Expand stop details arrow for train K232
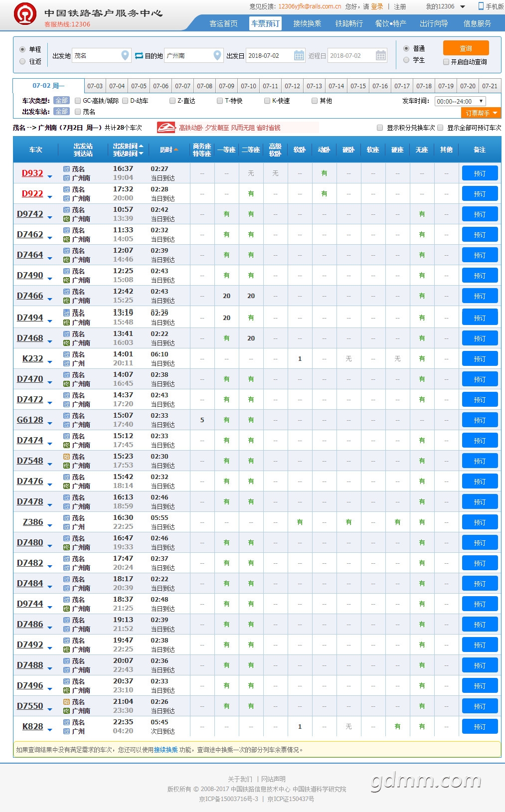 coord(50,361)
